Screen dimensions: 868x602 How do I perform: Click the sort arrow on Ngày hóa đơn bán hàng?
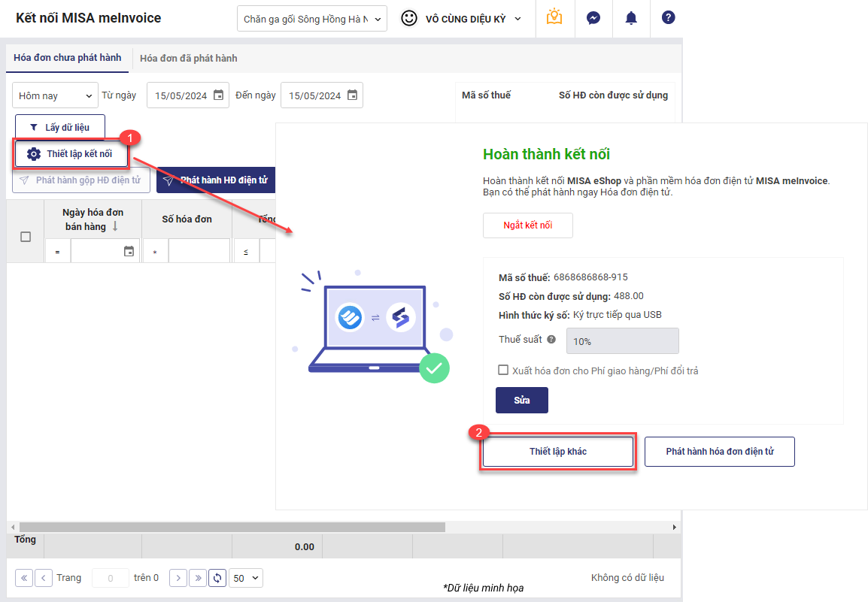115,226
